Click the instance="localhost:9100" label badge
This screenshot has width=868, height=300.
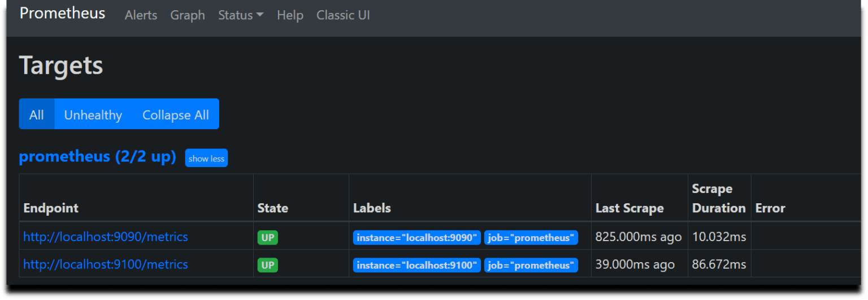click(417, 265)
